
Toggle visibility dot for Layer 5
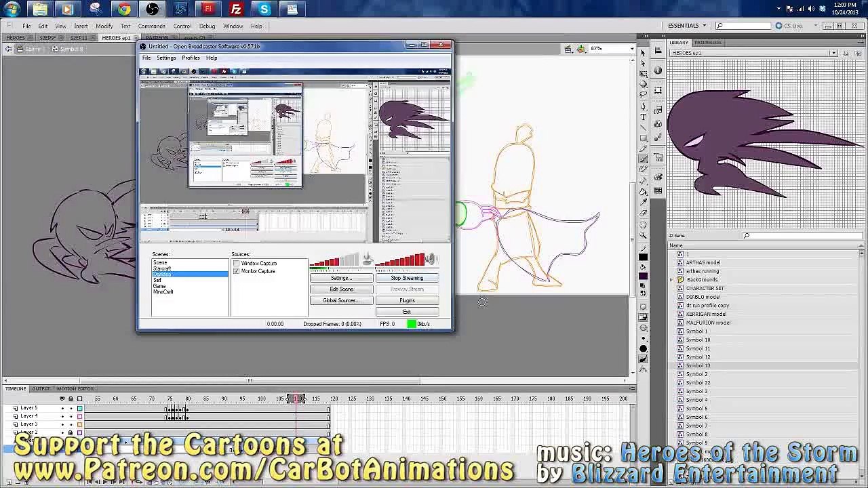pos(62,408)
